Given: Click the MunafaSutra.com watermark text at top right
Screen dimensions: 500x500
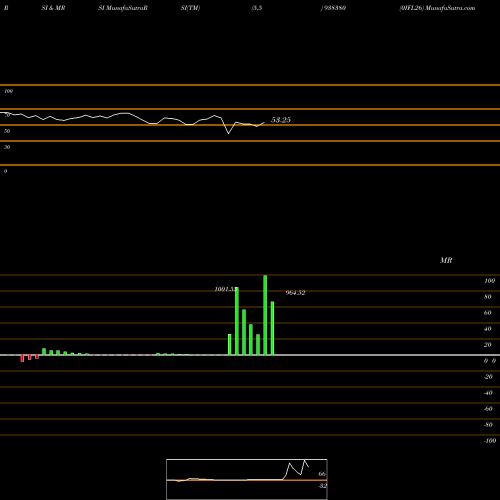Looking at the screenshot, I should click(450, 8).
